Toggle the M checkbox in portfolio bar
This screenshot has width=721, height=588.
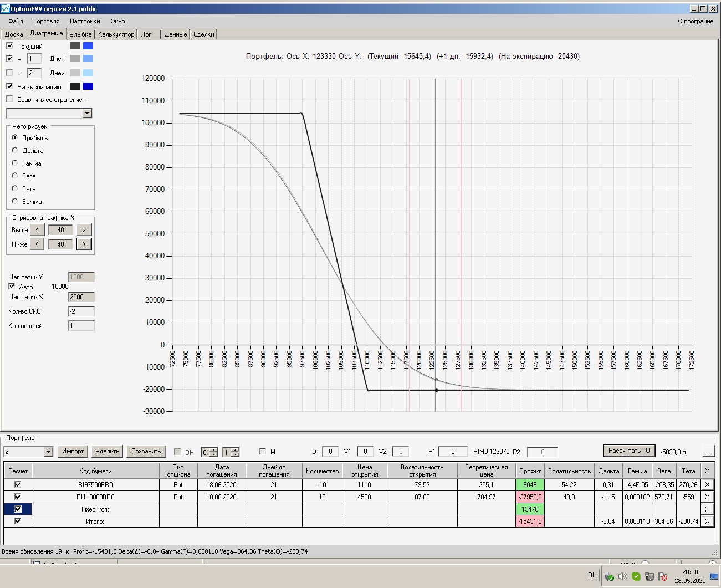(263, 451)
